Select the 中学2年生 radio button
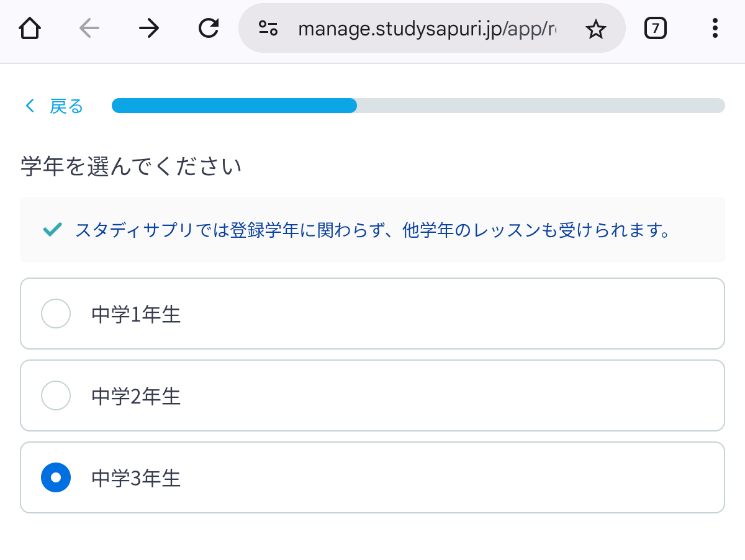This screenshot has height=560, width=745. point(56,395)
